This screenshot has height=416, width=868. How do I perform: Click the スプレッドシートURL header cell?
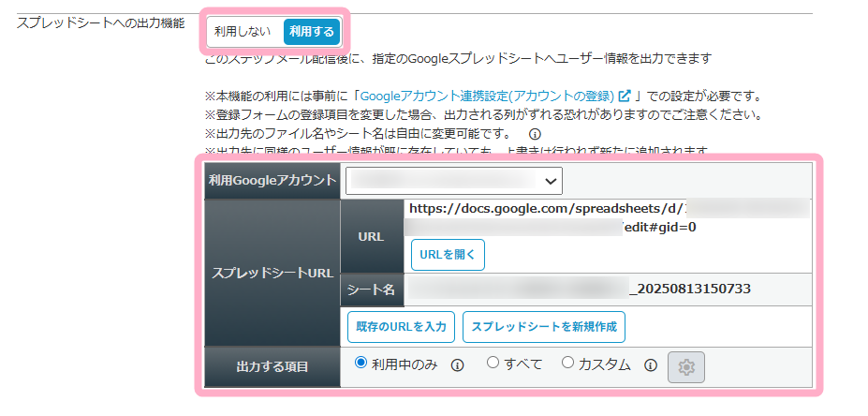272,273
